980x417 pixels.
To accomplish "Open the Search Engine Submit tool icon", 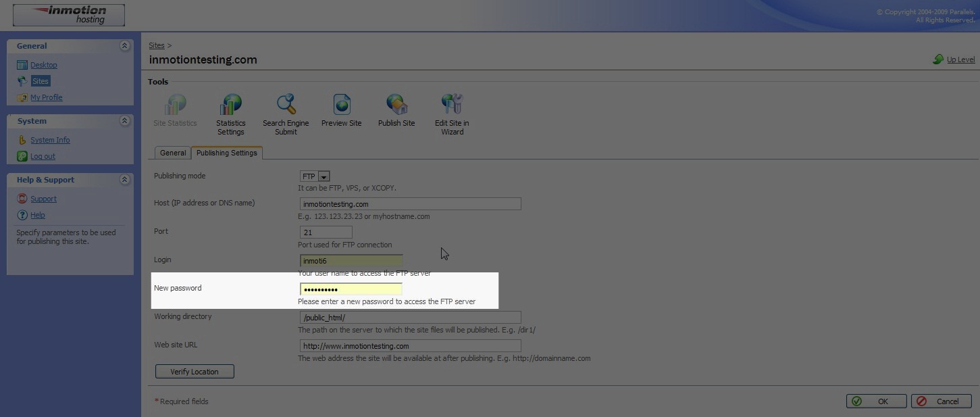I will click(286, 105).
